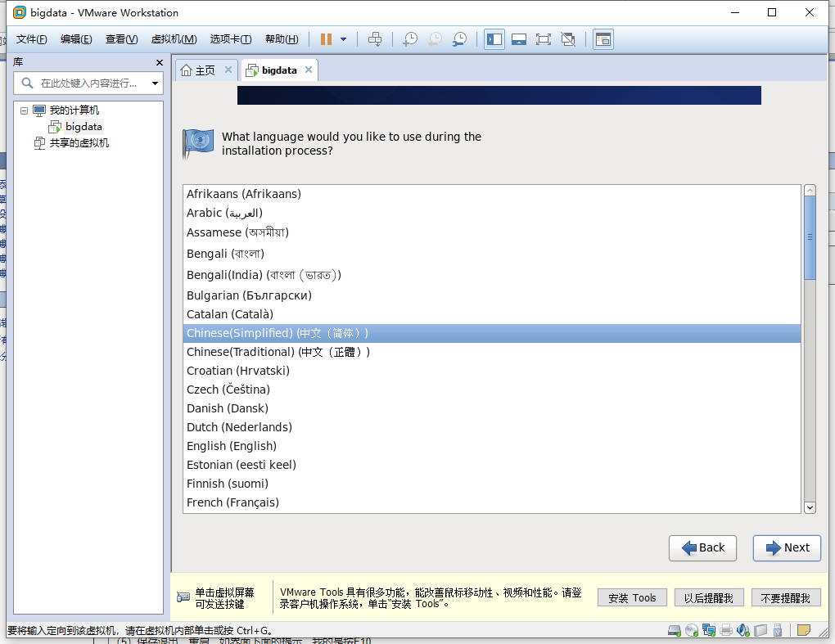Collapse the 我的计算机 tree node

pos(24,110)
